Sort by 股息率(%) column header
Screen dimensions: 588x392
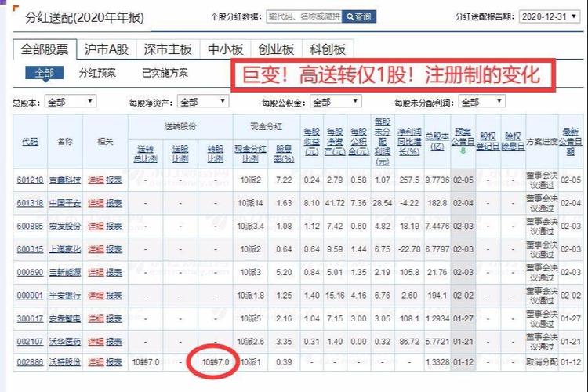pyautogui.click(x=284, y=154)
